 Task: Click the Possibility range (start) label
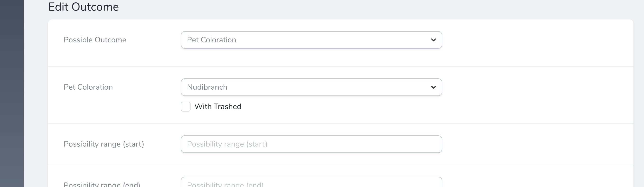[104, 144]
